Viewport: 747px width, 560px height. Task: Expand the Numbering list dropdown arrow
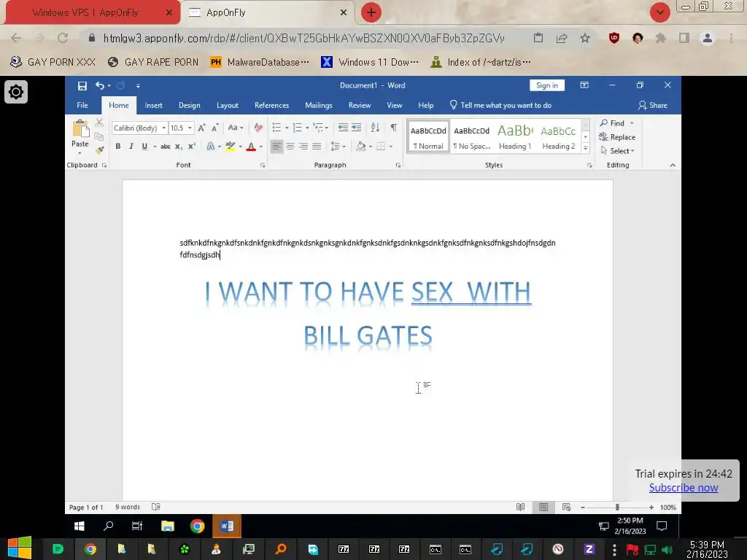(x=307, y=128)
